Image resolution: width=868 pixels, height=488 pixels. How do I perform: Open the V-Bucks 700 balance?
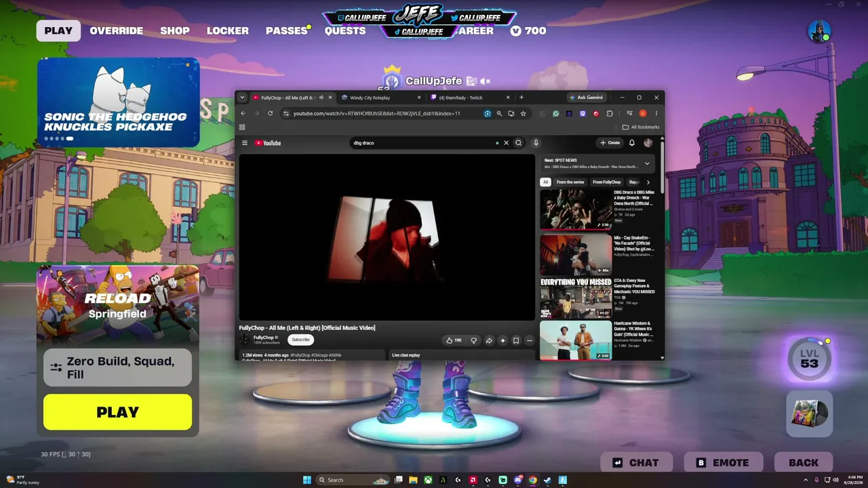coord(528,30)
